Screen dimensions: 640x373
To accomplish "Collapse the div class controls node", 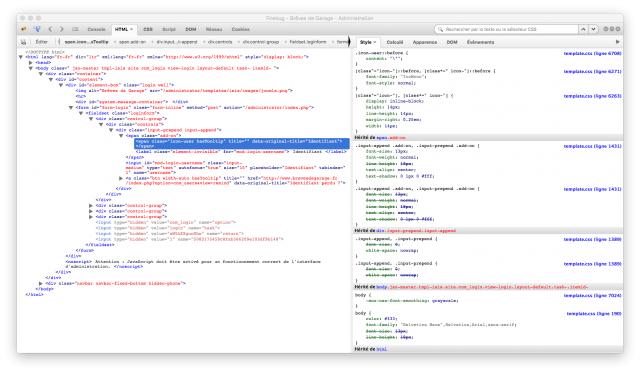I will 101,124.
